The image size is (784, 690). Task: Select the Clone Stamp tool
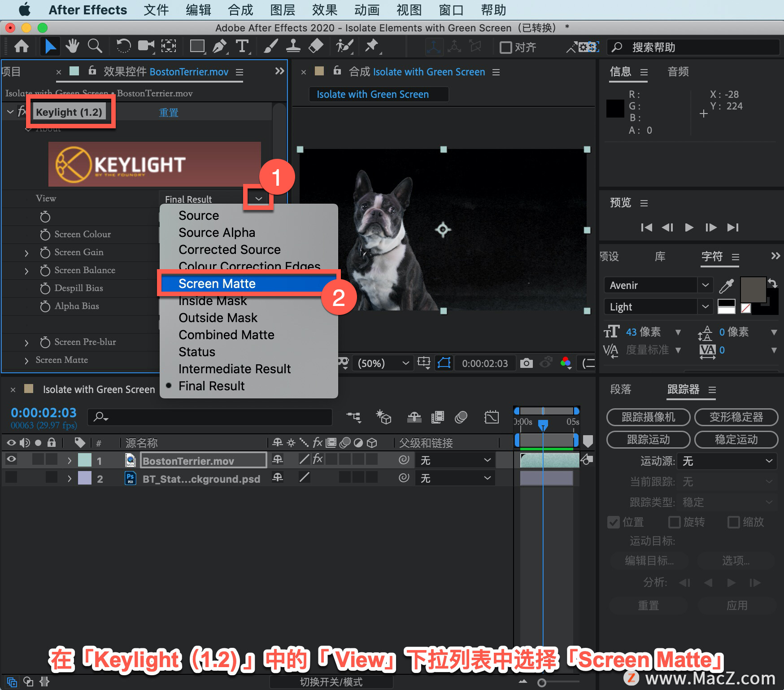coord(293,46)
